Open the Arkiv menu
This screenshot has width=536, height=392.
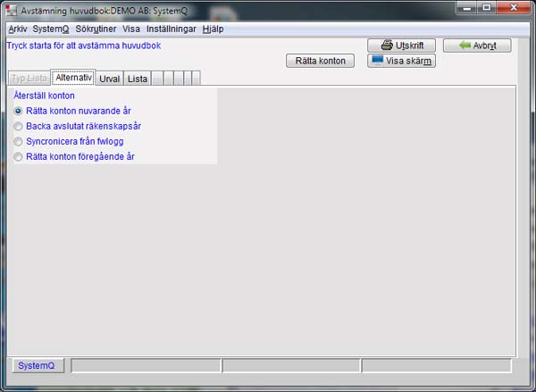17,29
